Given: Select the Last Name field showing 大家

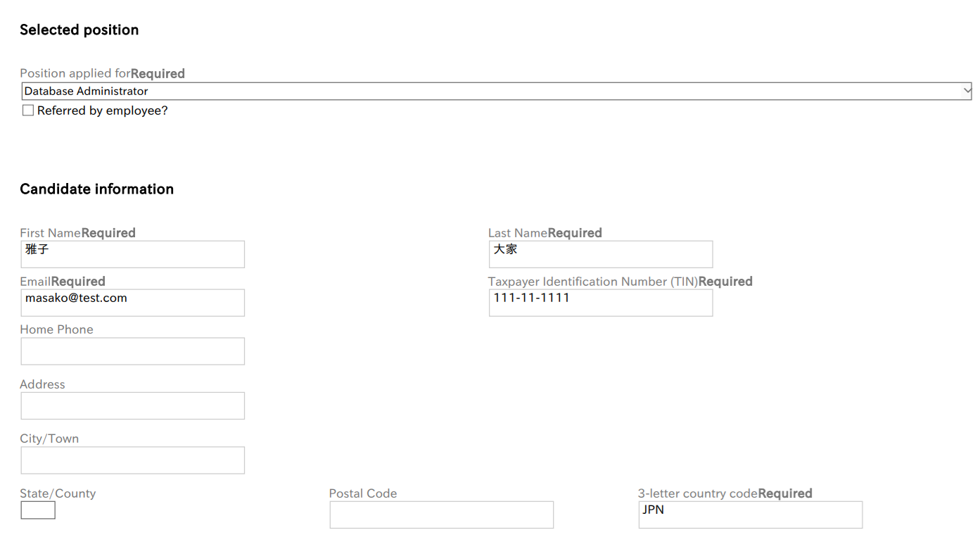Looking at the screenshot, I should pyautogui.click(x=600, y=254).
